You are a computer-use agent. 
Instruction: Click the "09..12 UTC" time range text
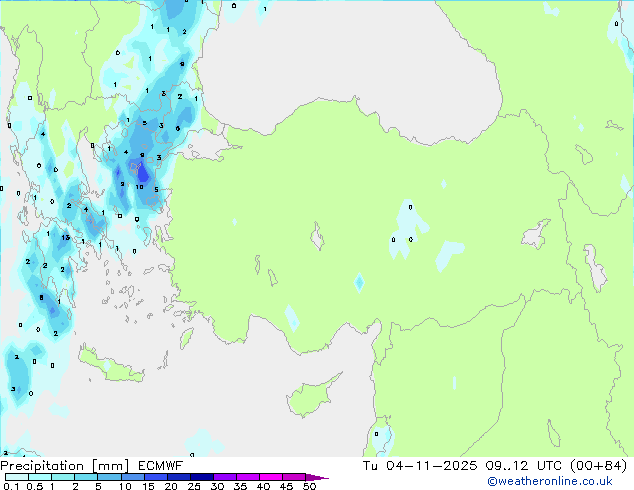[524, 466]
